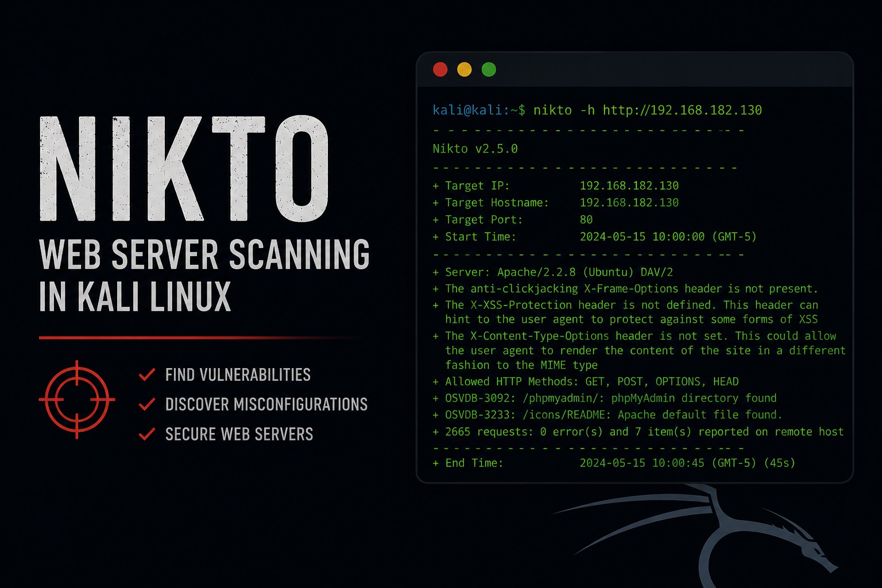This screenshot has width=882, height=588.
Task: Click the Target Hostname line
Action: click(556, 203)
